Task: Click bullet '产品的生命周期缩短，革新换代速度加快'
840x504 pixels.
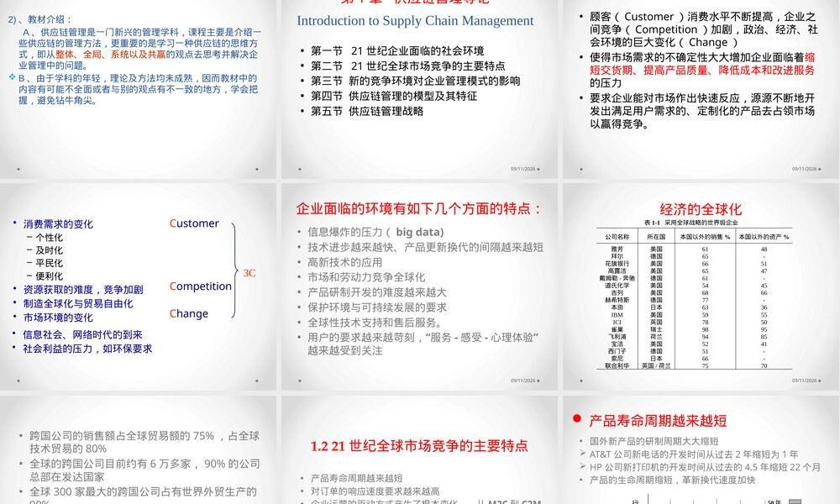Action: click(x=672, y=480)
